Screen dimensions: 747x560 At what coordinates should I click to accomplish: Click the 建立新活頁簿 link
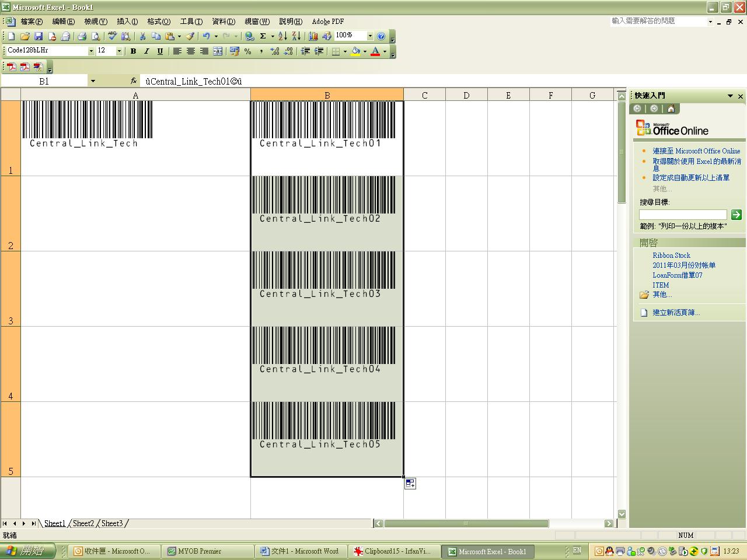click(676, 313)
